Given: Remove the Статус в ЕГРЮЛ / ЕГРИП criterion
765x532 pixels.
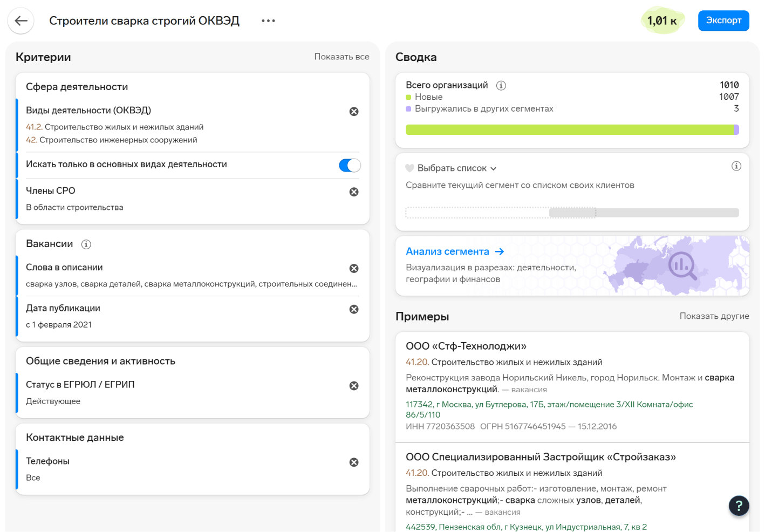Looking at the screenshot, I should tap(354, 386).
